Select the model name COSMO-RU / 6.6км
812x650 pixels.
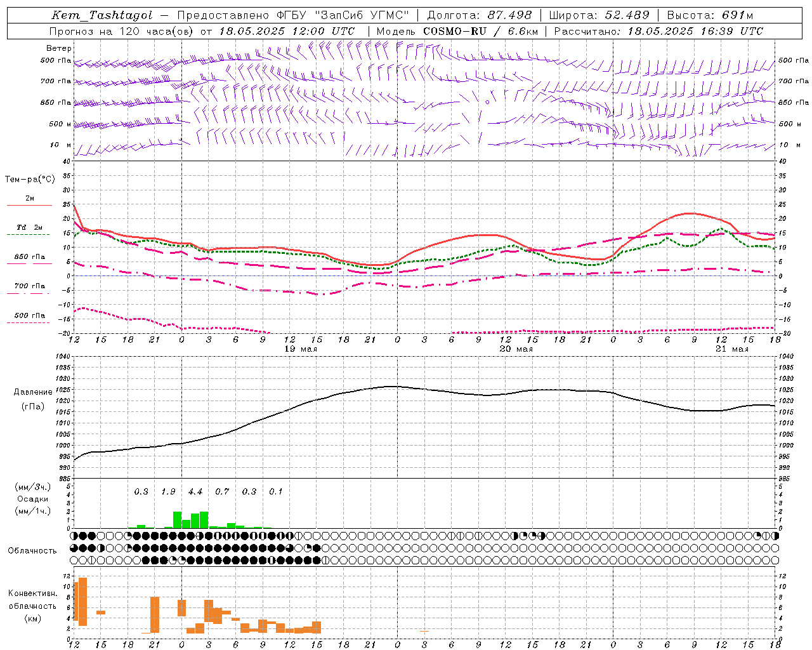tap(480, 31)
